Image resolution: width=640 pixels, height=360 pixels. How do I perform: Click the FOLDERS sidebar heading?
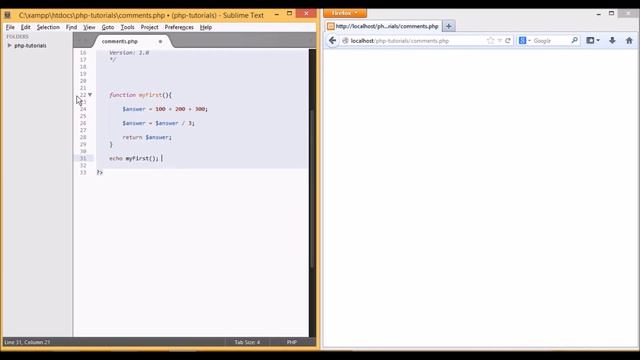[x=17, y=36]
